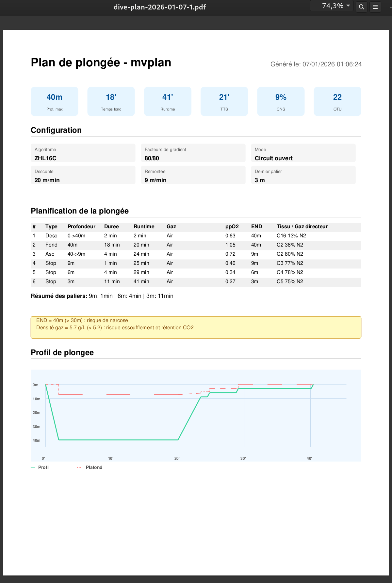Image resolution: width=392 pixels, height=583 pixels.
Task: Click the Tissu / Gaz directeur column header
Action: click(x=302, y=227)
